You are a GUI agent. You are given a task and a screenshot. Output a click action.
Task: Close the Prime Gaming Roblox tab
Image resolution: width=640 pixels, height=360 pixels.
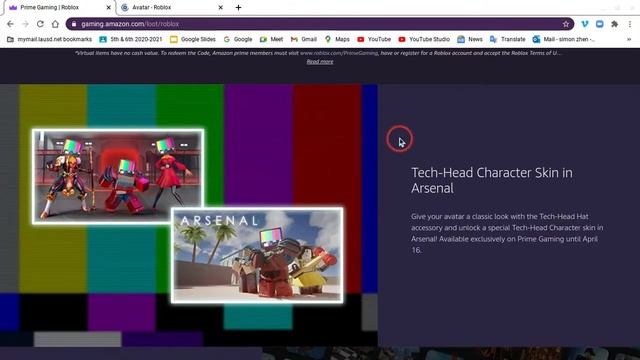pyautogui.click(x=109, y=7)
